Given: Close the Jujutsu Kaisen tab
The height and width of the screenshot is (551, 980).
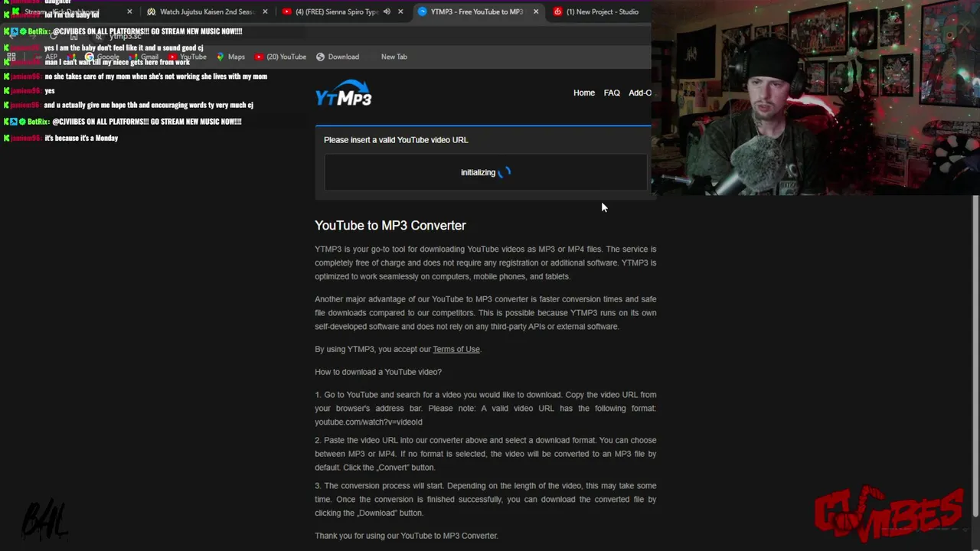Looking at the screenshot, I should click(265, 11).
